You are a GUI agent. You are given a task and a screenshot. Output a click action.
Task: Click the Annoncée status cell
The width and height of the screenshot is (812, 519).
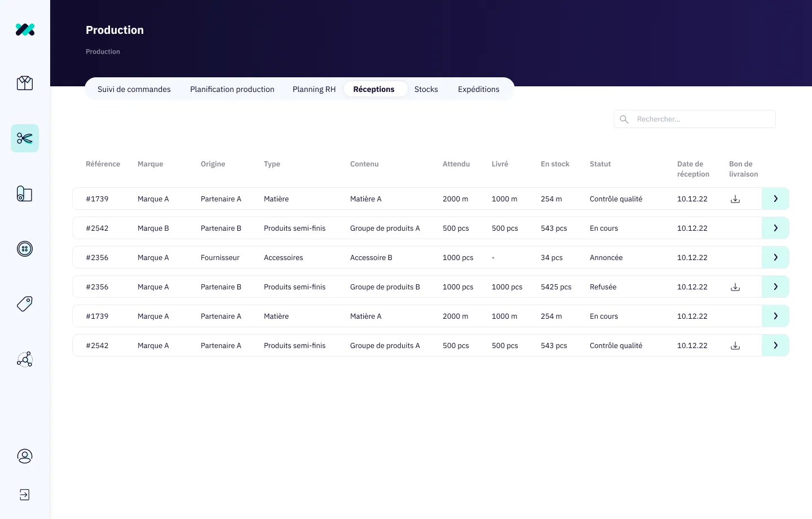606,258
